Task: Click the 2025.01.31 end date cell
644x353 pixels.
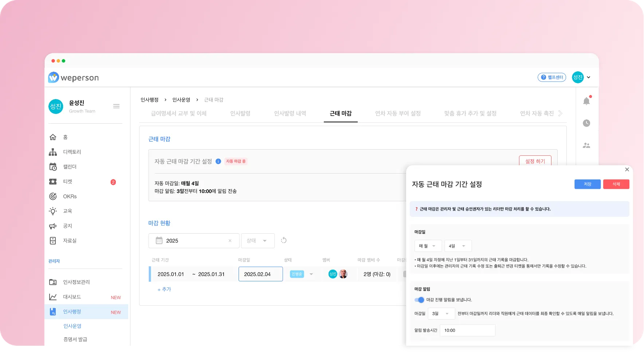Action: pyautogui.click(x=211, y=274)
